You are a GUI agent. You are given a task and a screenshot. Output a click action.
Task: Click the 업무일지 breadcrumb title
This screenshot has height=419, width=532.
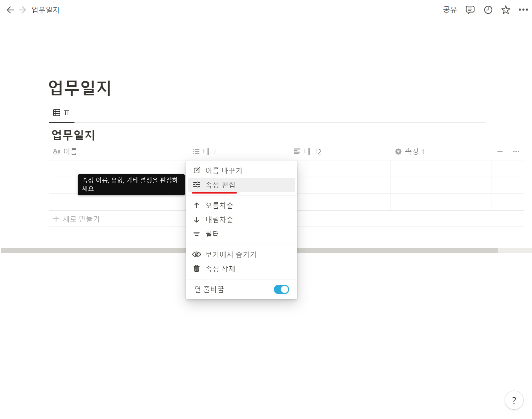pos(45,10)
